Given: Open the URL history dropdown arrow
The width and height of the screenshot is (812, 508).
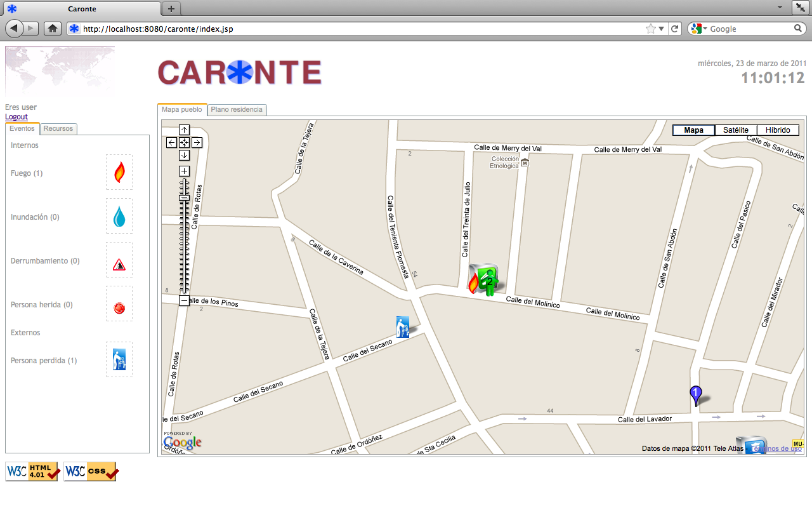Looking at the screenshot, I should tap(661, 29).
